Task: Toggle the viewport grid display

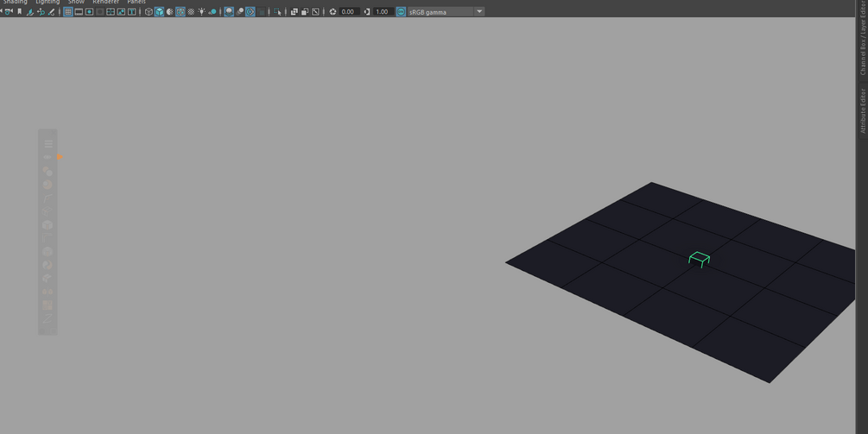Action: pyautogui.click(x=68, y=11)
